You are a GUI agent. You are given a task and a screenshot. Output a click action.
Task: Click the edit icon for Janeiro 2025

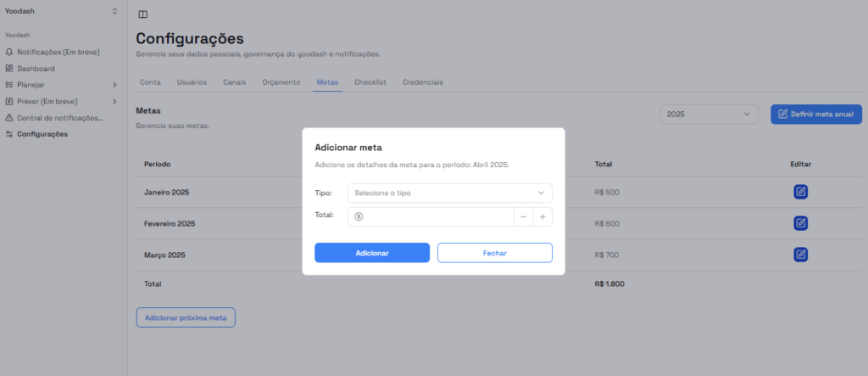pos(800,192)
